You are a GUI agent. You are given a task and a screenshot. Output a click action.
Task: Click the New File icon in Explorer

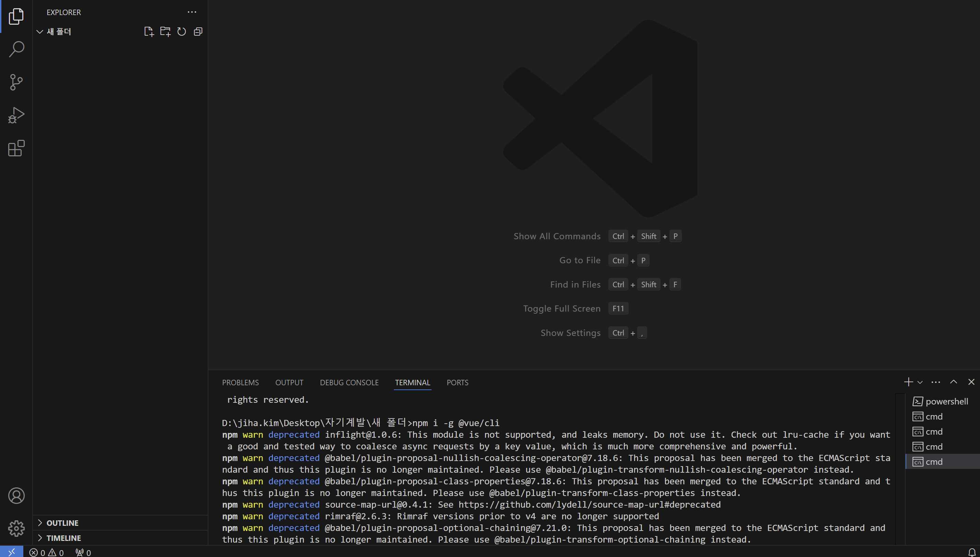149,32
